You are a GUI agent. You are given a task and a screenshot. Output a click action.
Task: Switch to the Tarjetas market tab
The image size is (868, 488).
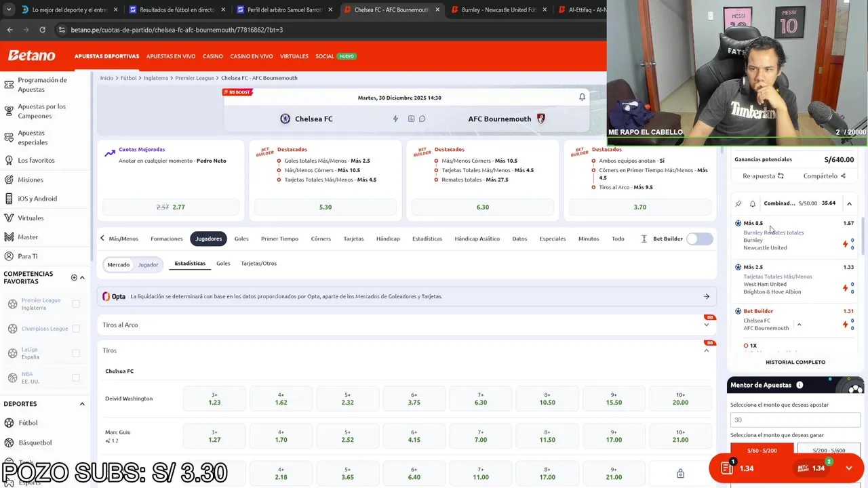(353, 239)
